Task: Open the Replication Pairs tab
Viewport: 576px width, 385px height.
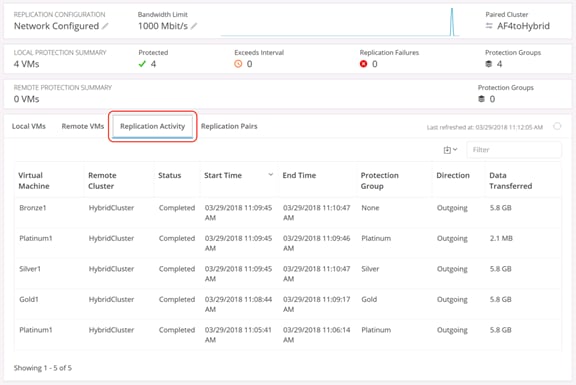Action: (x=229, y=126)
